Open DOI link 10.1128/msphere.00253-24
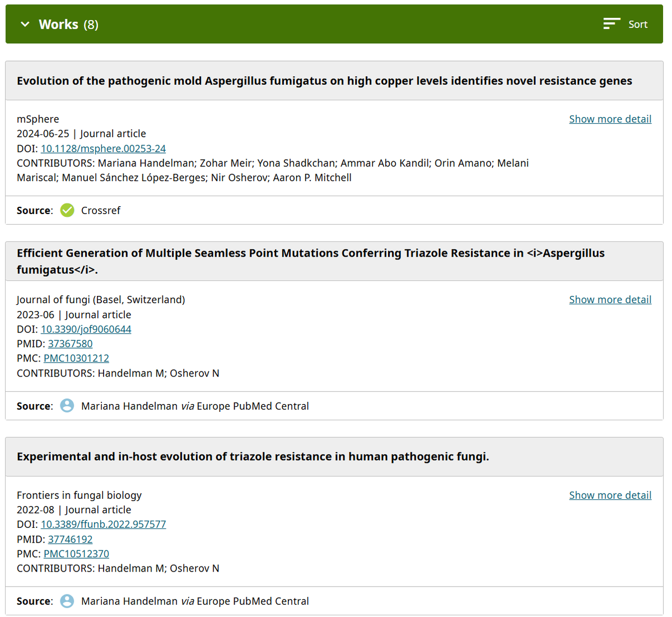The height and width of the screenshot is (617, 672). [103, 149]
